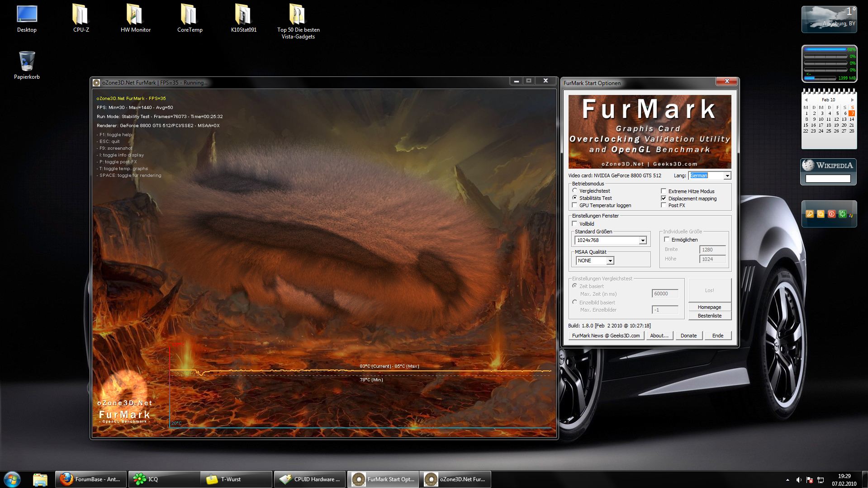Image resolution: width=868 pixels, height=488 pixels.
Task: Click the yellow key lock gadget button
Action: click(810, 214)
